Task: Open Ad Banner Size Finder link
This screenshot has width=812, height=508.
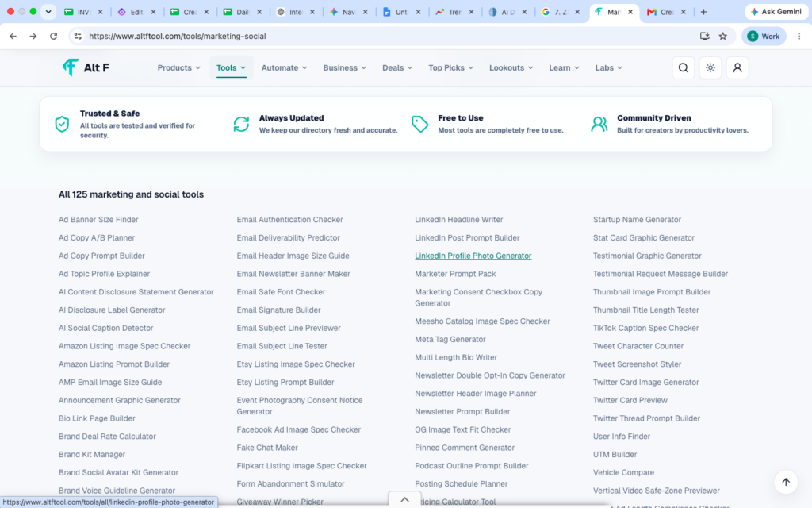Action: (x=98, y=220)
